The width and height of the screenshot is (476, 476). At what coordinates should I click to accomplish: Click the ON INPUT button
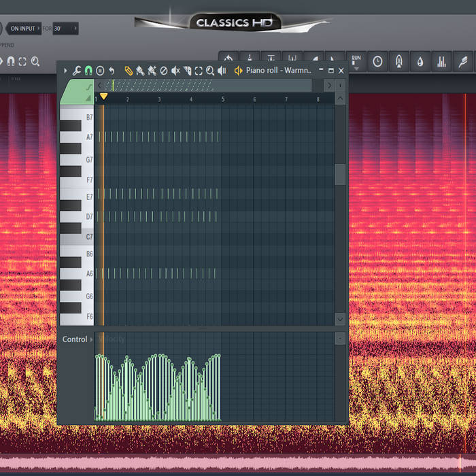click(x=22, y=29)
